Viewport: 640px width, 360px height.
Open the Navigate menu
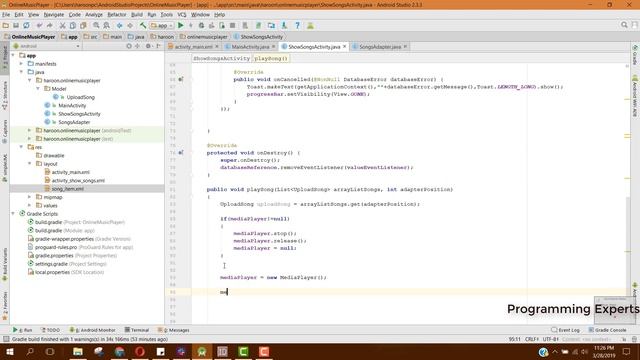(54, 14)
